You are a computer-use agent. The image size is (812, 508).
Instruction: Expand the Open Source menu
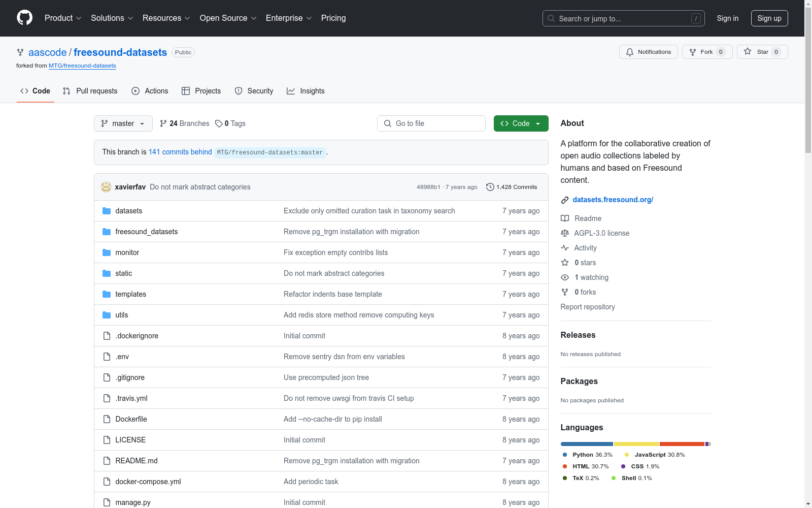click(228, 18)
